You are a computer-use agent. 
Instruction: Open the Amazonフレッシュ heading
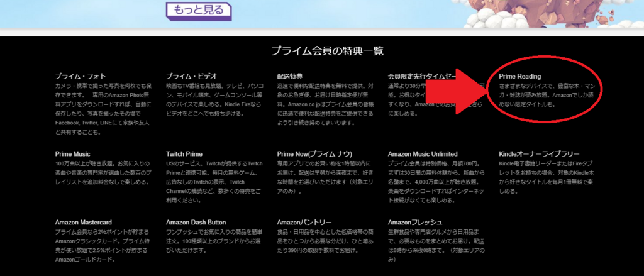pos(415,222)
